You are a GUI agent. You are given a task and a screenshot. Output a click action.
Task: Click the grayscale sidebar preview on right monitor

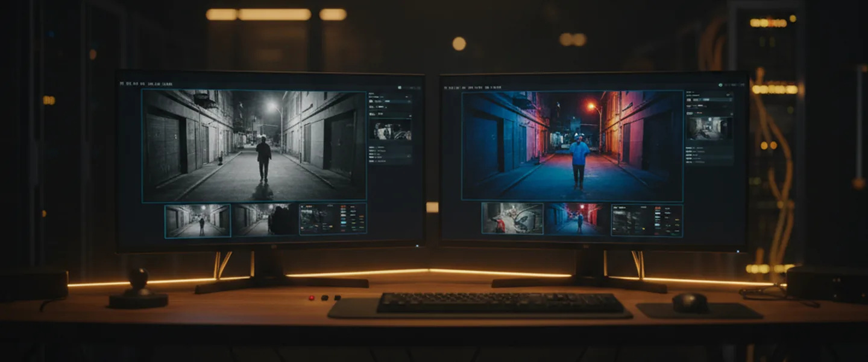(x=711, y=127)
